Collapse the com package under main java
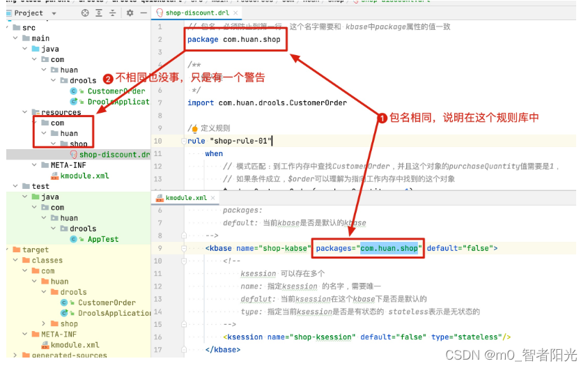Viewport: 588px width, 368px height. tap(34, 59)
